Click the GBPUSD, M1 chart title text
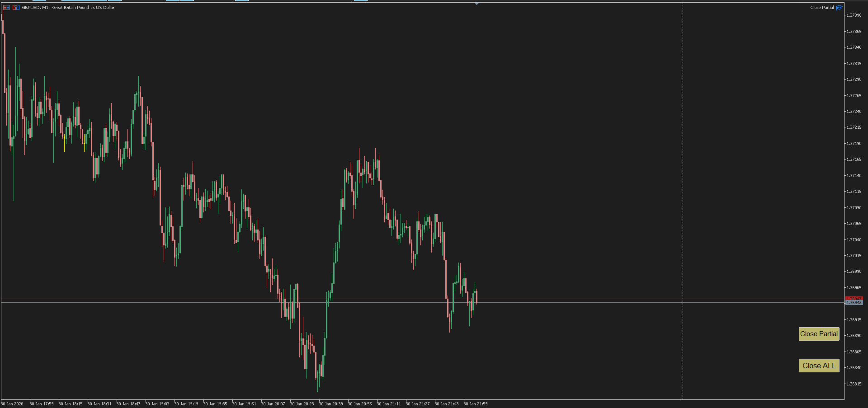868x408 pixels. (x=68, y=7)
